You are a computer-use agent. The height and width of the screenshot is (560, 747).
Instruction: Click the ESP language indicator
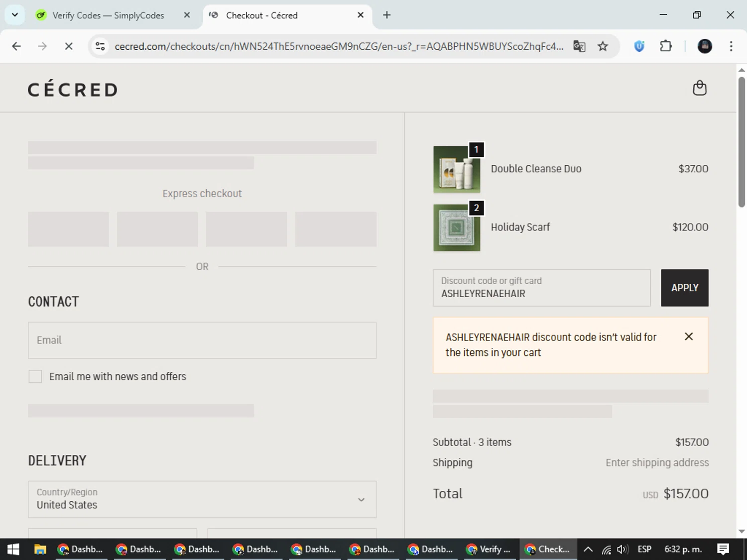pos(644,549)
